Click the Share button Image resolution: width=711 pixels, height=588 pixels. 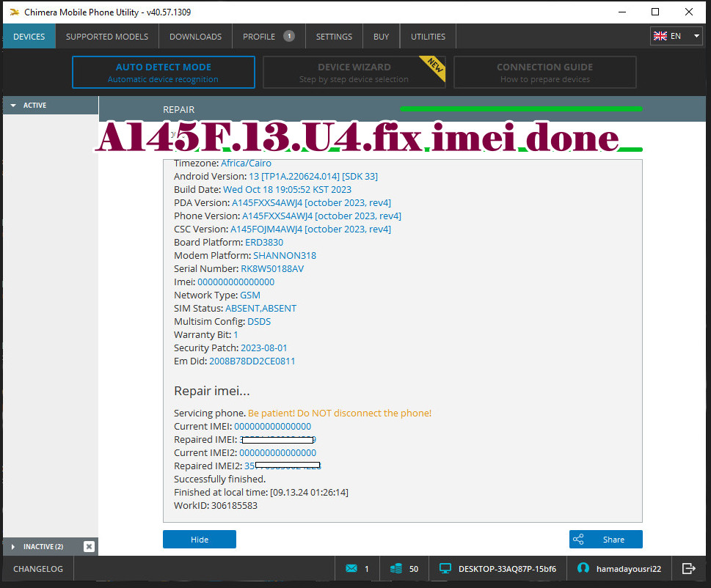(606, 539)
